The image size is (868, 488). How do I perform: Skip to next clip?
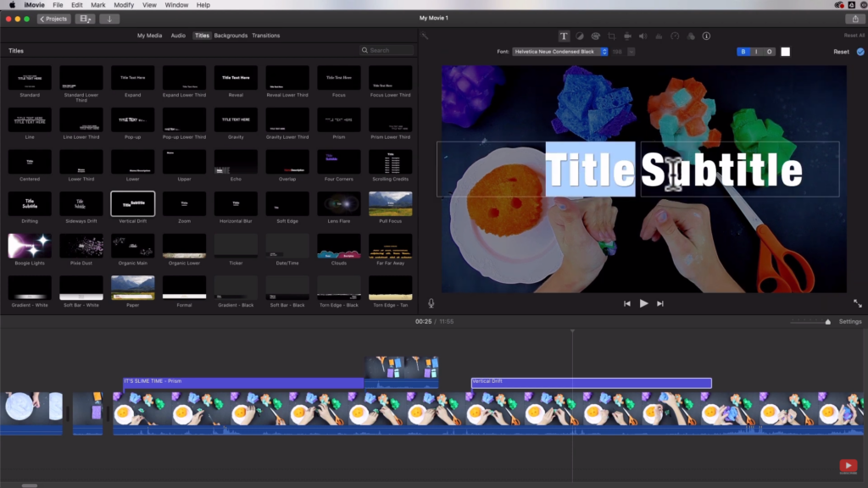(x=659, y=303)
